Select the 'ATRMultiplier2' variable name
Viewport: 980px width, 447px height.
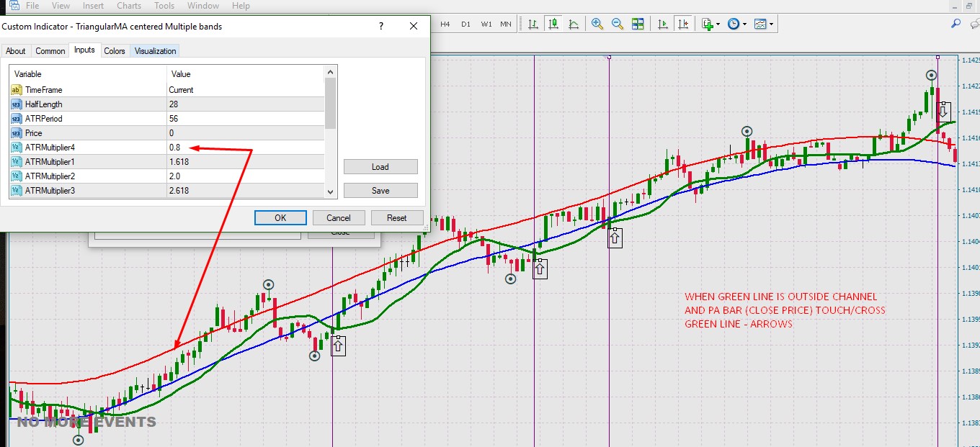(50, 176)
